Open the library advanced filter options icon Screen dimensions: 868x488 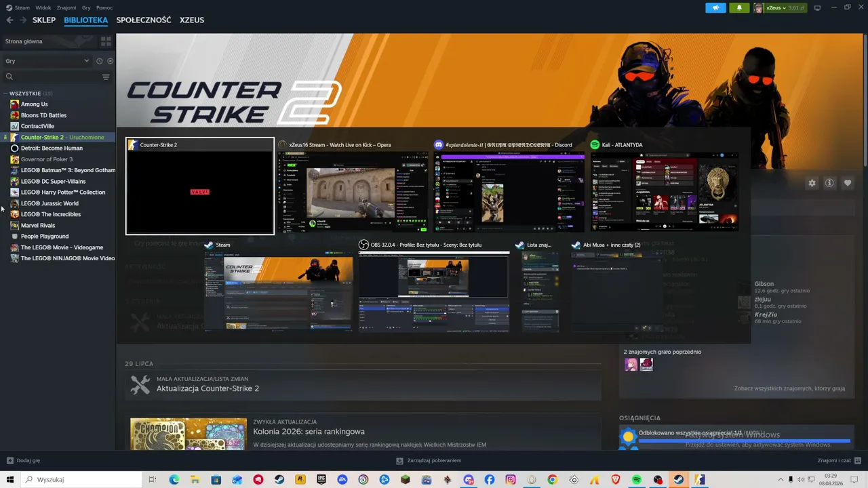tap(106, 77)
